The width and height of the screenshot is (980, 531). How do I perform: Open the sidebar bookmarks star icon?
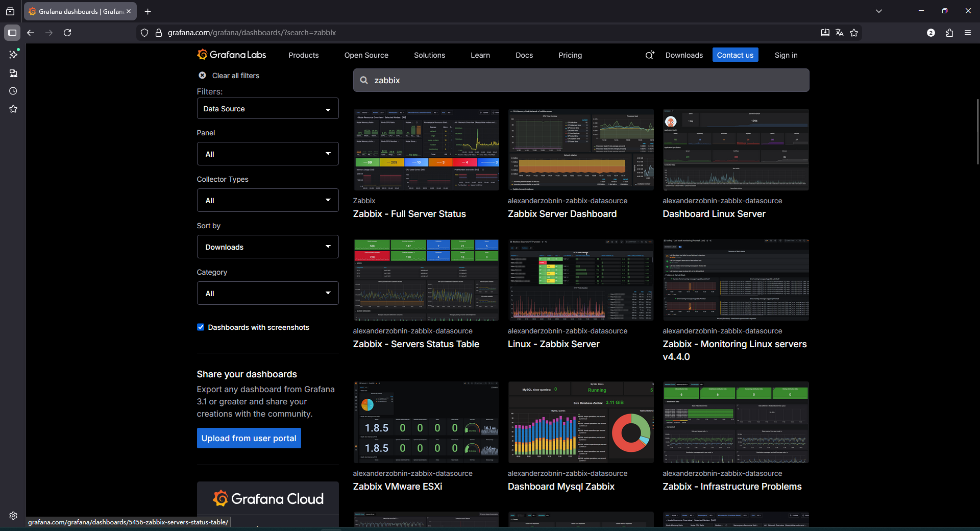click(13, 109)
